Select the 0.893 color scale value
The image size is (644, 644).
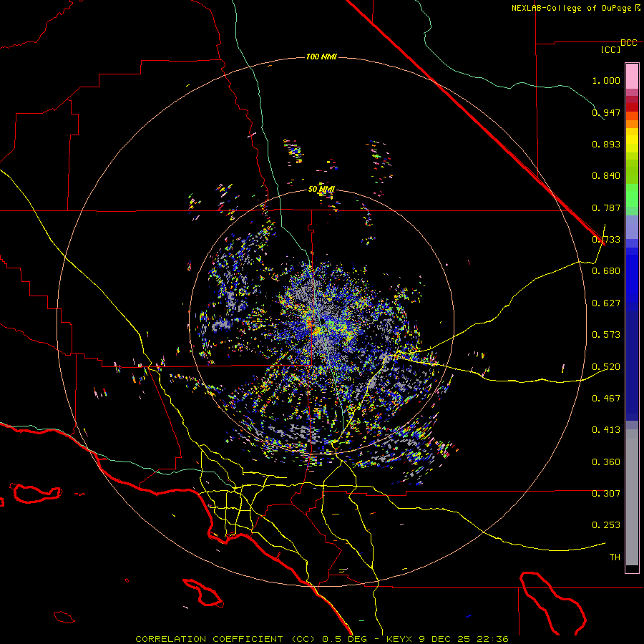pyautogui.click(x=606, y=144)
